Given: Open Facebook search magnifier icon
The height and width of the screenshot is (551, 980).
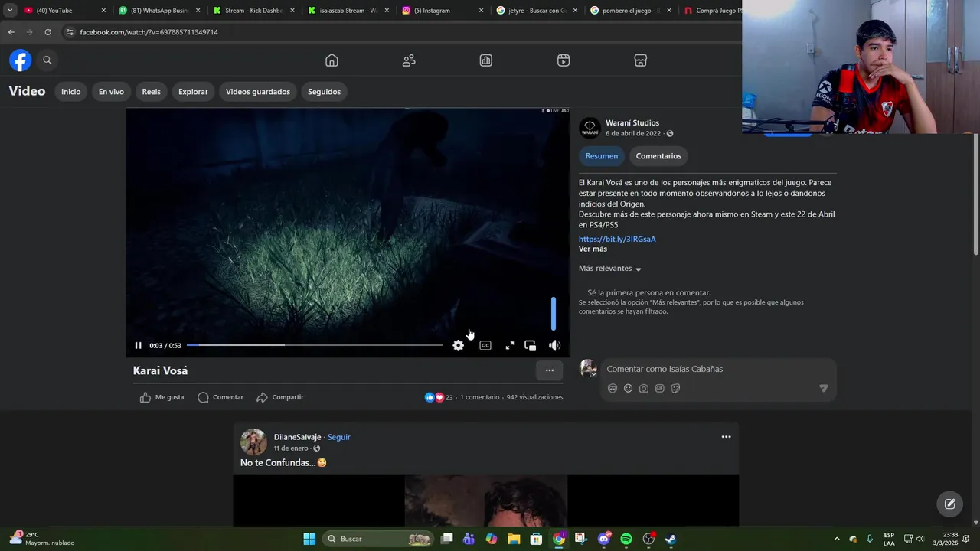Looking at the screenshot, I should point(47,60).
